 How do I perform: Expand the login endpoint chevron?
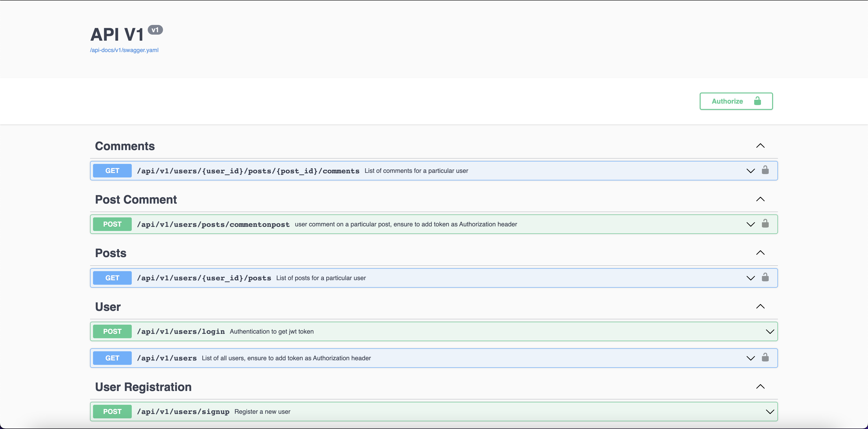point(770,332)
